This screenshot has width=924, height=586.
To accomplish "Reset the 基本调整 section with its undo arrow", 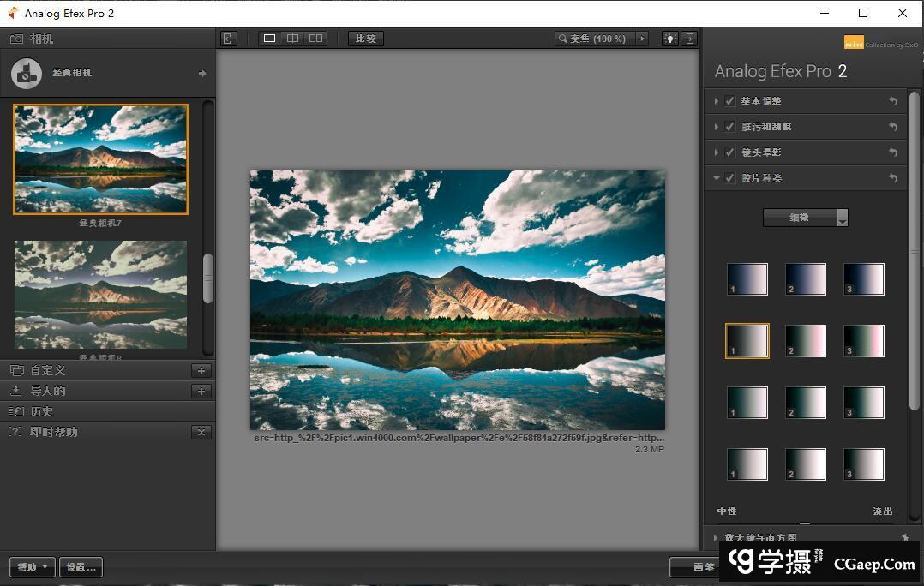I will [893, 101].
